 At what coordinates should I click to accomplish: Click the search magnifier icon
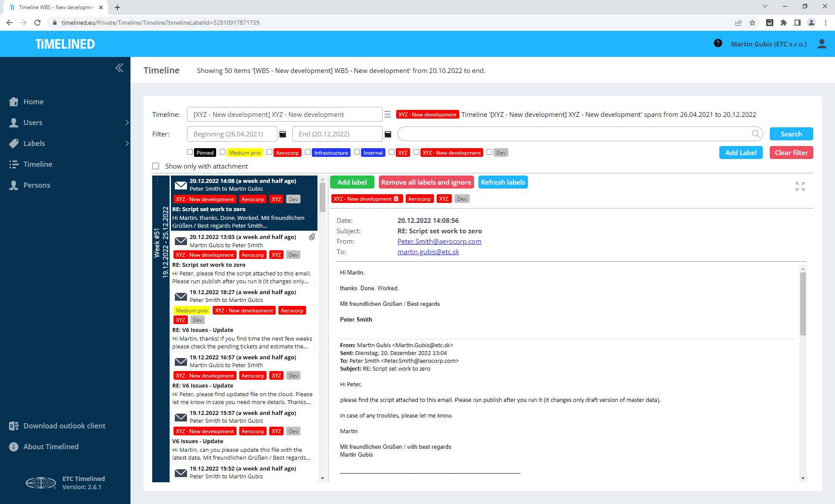click(x=756, y=134)
